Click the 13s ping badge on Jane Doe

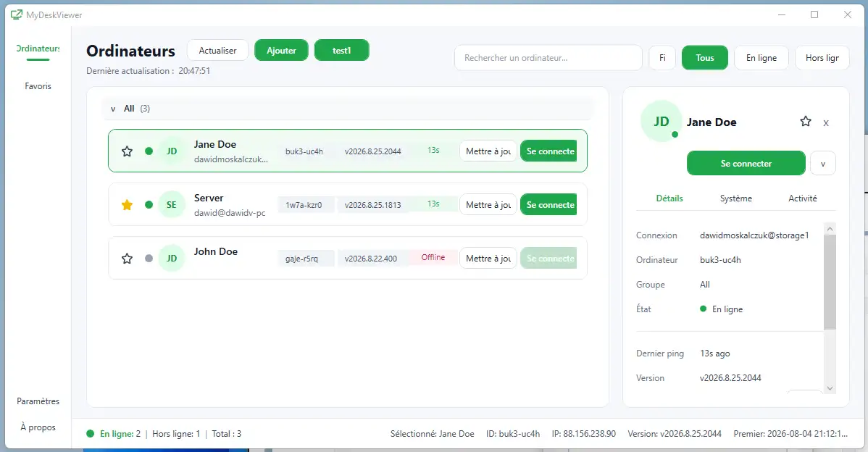tap(433, 150)
